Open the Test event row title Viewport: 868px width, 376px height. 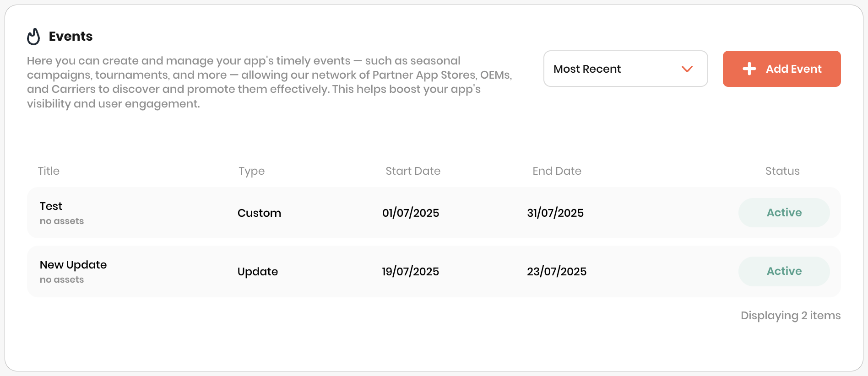click(51, 206)
